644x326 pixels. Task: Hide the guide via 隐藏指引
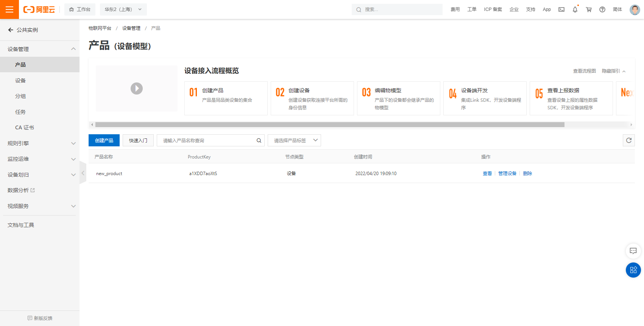(x=613, y=71)
